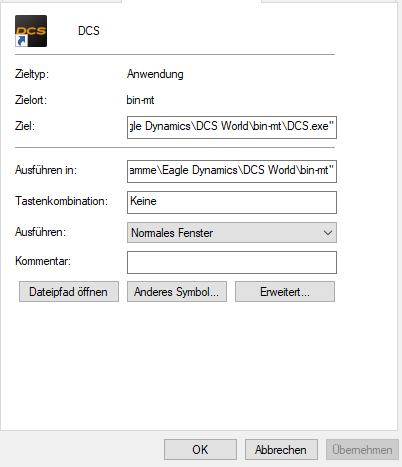The height and width of the screenshot is (467, 402).
Task: Choose Anderes Symbol... to change icon
Action: [x=177, y=292]
